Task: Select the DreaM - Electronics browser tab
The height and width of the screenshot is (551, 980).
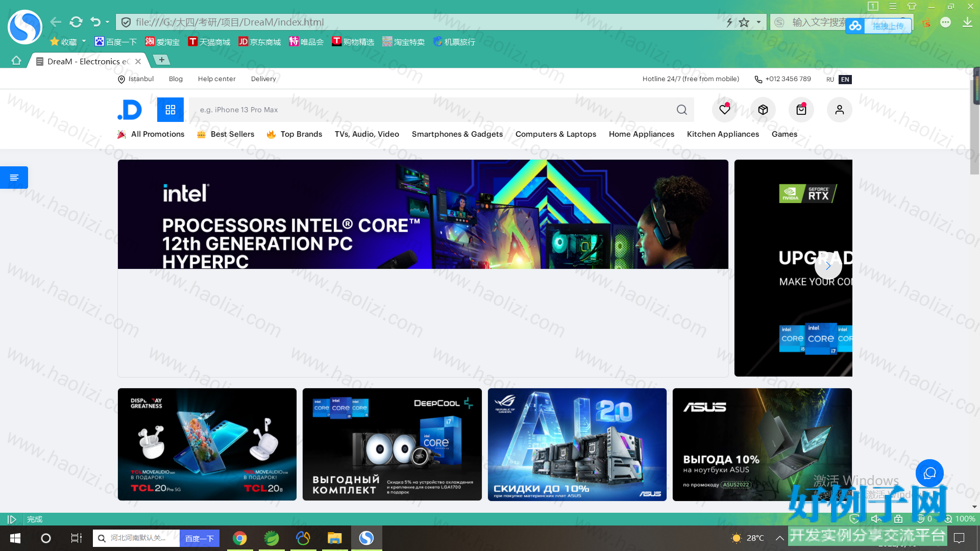Action: click(x=88, y=61)
